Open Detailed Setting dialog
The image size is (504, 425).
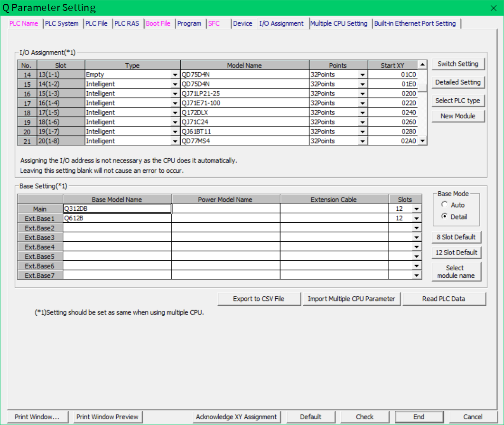click(458, 82)
